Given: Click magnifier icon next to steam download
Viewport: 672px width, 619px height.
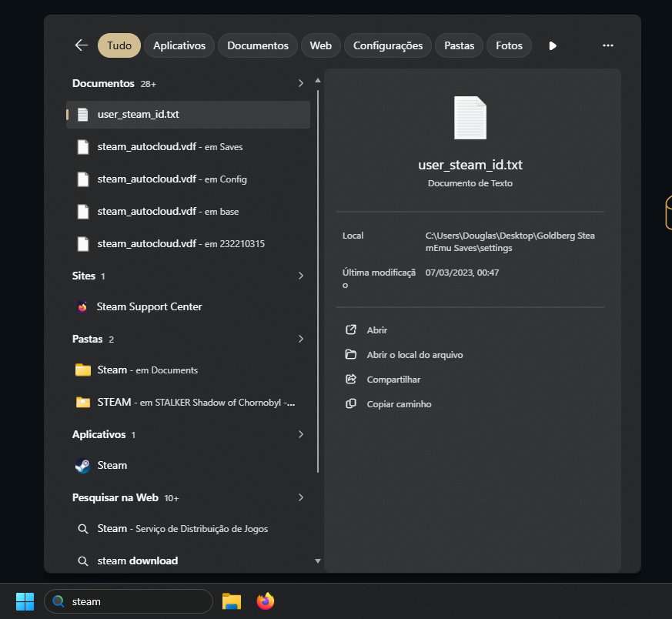Looking at the screenshot, I should tap(82, 561).
